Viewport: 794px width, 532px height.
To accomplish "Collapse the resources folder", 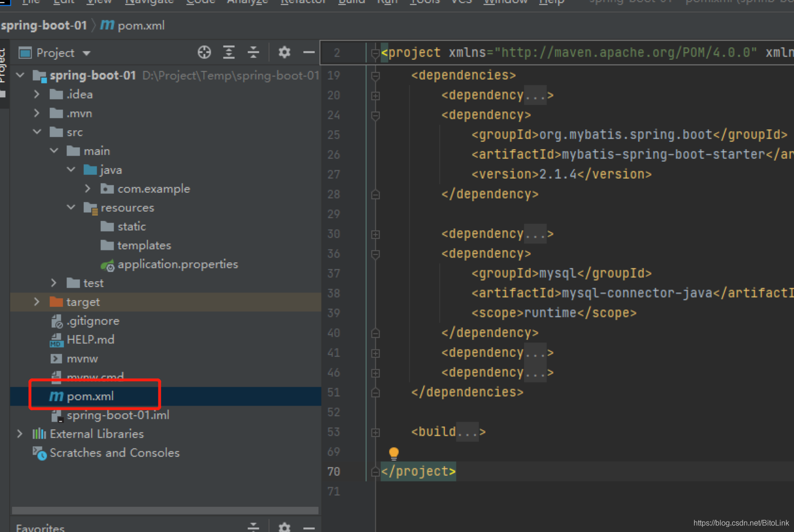I will [x=71, y=208].
